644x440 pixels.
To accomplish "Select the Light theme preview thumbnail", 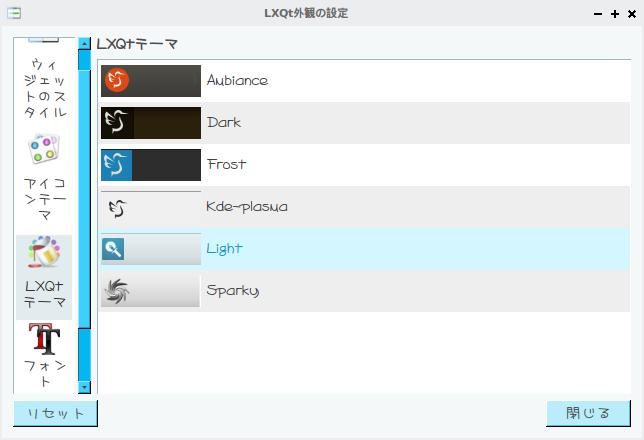I will pos(151,249).
